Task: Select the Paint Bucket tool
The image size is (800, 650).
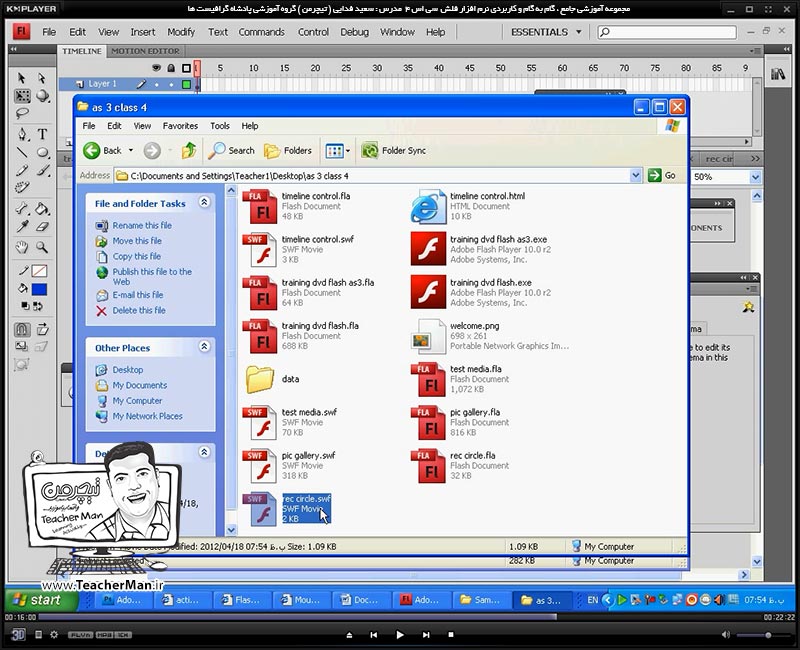Action: 42,208
